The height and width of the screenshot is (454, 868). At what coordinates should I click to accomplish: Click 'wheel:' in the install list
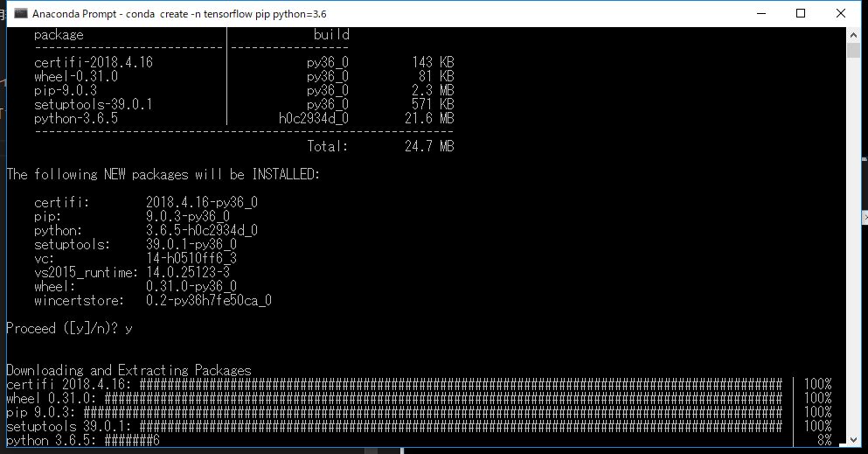tap(54, 287)
